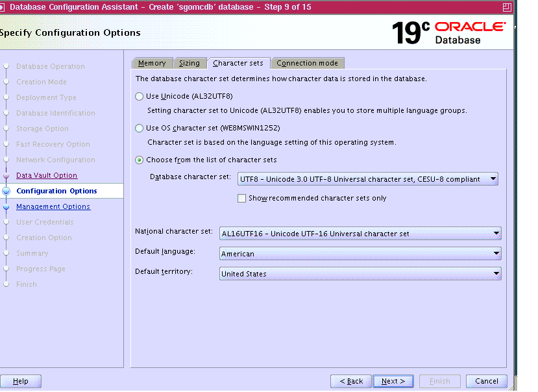Select Choose from list of character sets
Image resolution: width=538 pixels, height=392 pixels.
click(x=139, y=160)
